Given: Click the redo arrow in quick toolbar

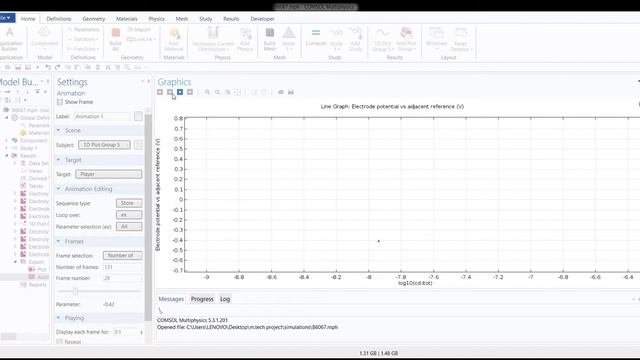Looking at the screenshot, I should tap(58, 67).
